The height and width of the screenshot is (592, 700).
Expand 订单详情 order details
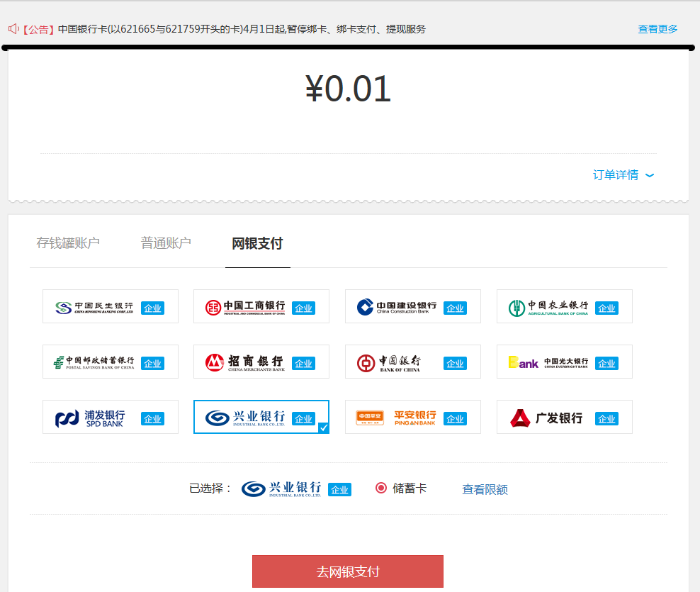(x=623, y=174)
